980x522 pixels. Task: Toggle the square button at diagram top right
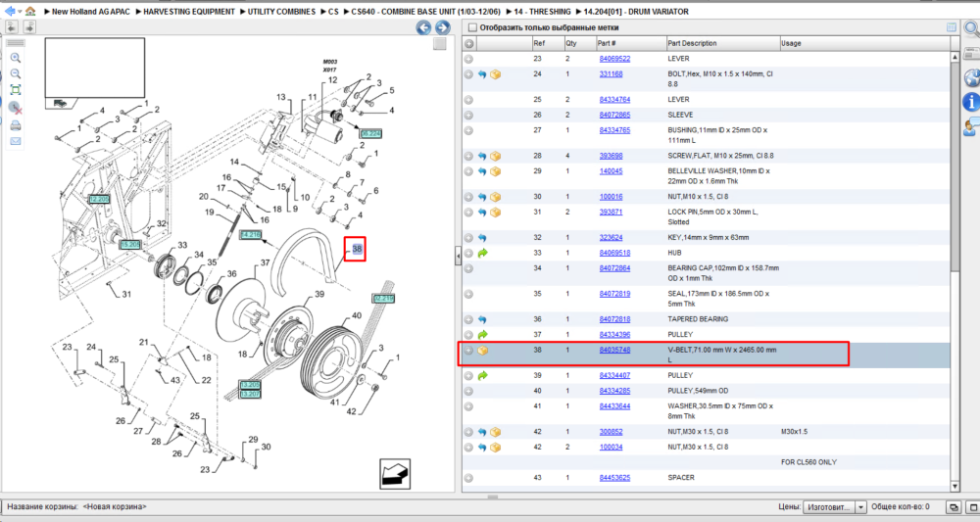[x=440, y=43]
